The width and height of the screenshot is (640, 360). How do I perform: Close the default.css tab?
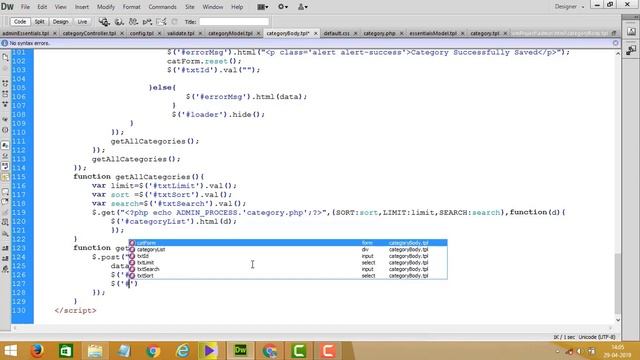point(355,33)
